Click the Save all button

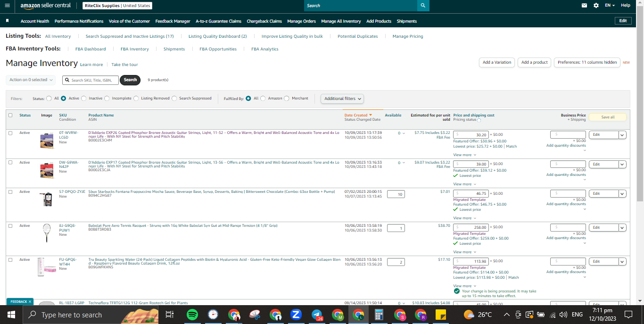(608, 117)
